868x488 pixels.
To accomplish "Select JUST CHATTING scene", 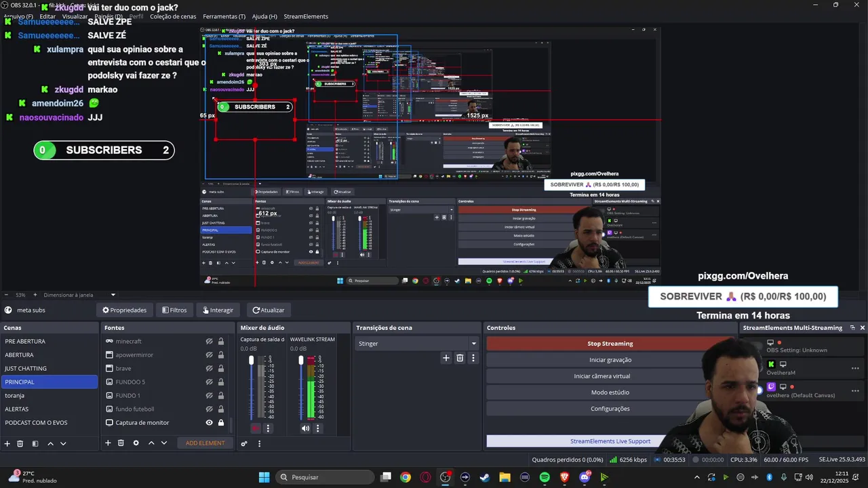I will [50, 368].
